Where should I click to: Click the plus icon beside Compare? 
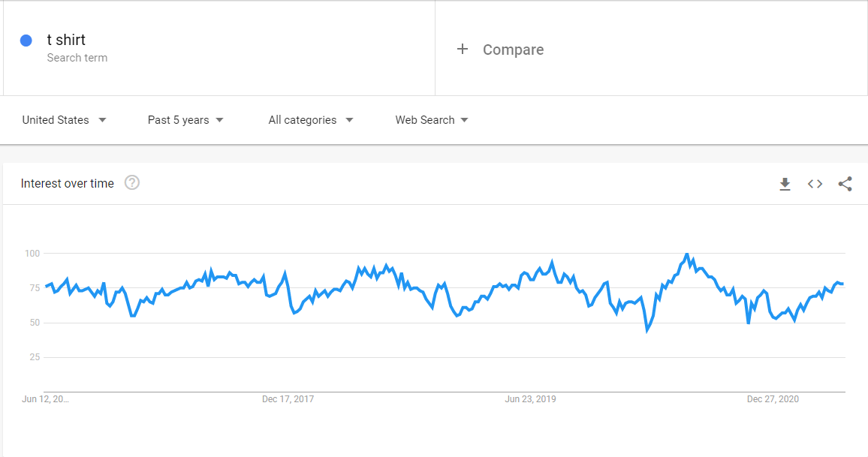(463, 50)
